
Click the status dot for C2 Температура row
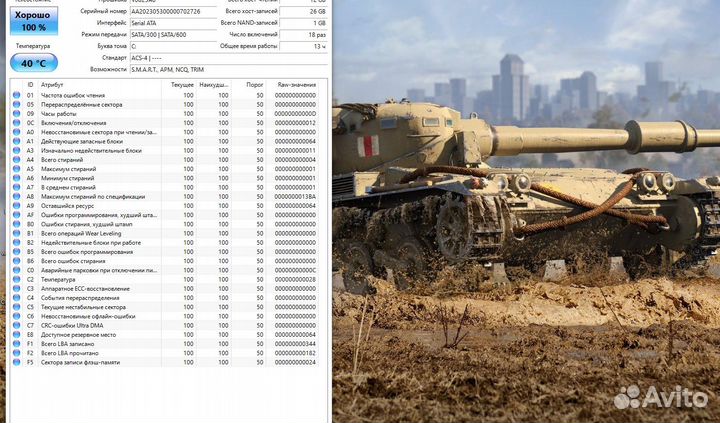click(17, 279)
